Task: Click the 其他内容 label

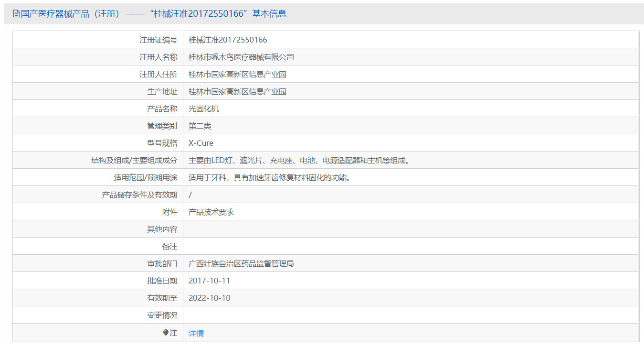Action: (162, 229)
